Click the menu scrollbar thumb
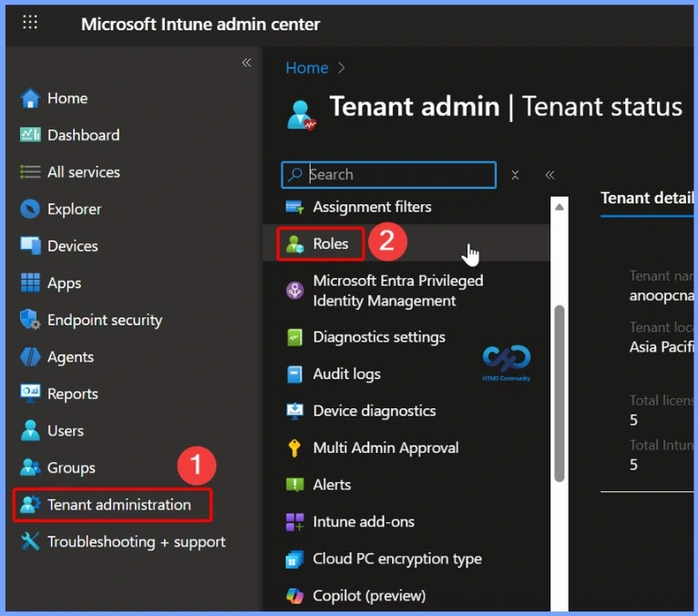Image resolution: width=698 pixels, height=616 pixels. click(x=559, y=394)
